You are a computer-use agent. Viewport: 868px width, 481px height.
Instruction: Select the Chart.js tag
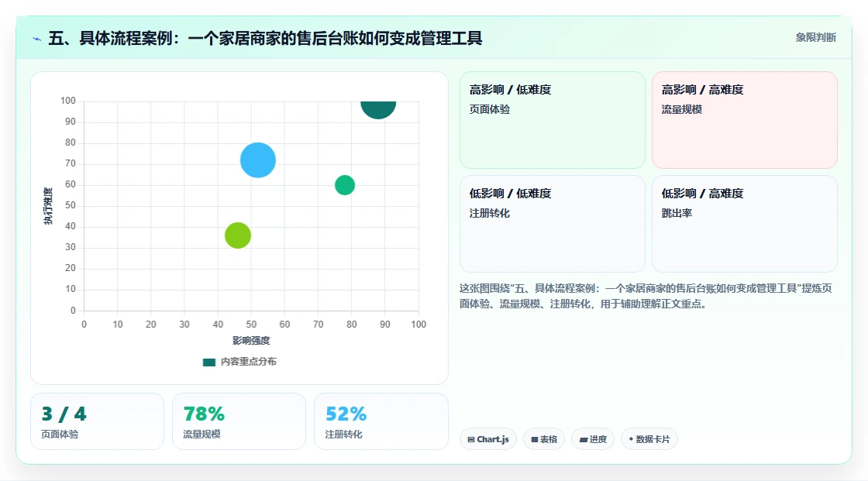pos(488,439)
